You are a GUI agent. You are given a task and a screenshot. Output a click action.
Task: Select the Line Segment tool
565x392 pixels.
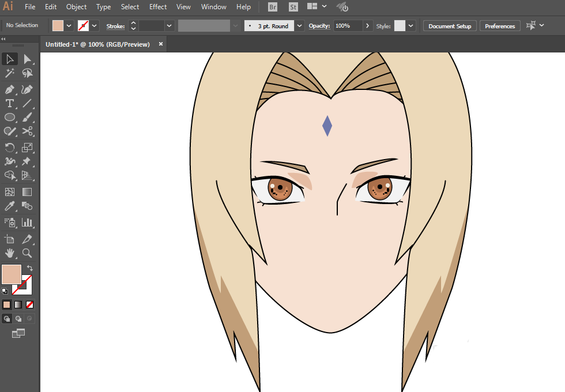tap(27, 103)
